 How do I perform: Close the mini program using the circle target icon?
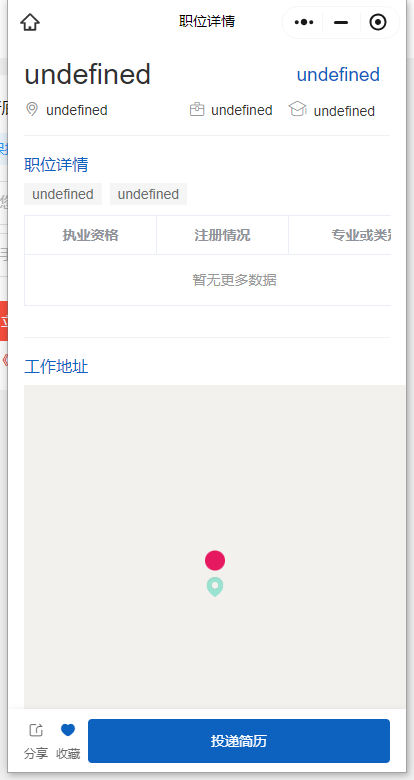(x=378, y=22)
